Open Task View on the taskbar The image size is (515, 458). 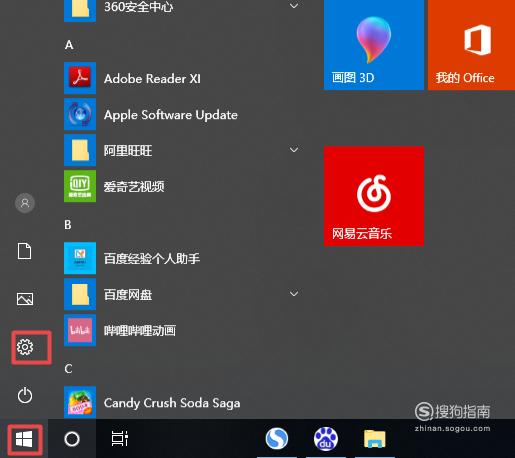click(x=120, y=439)
